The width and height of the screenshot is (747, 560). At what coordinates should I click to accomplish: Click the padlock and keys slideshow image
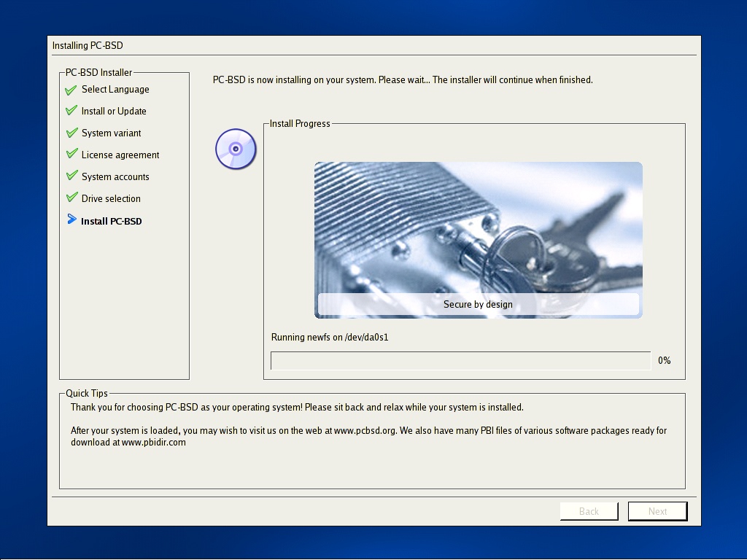coord(479,240)
